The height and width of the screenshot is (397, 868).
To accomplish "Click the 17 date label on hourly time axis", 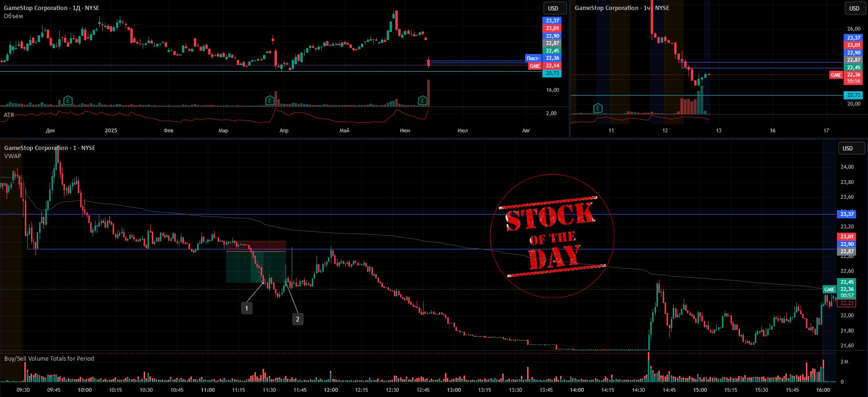I will point(826,130).
